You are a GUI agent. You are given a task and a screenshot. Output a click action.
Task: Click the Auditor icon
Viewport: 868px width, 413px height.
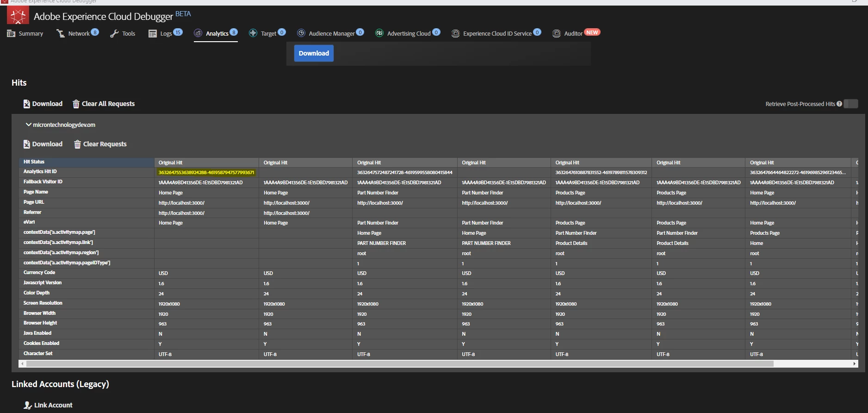coord(557,33)
